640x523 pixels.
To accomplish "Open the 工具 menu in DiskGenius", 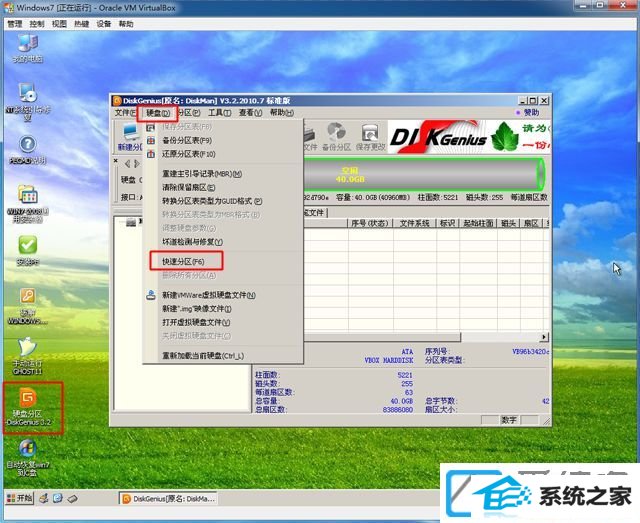I will [220, 113].
